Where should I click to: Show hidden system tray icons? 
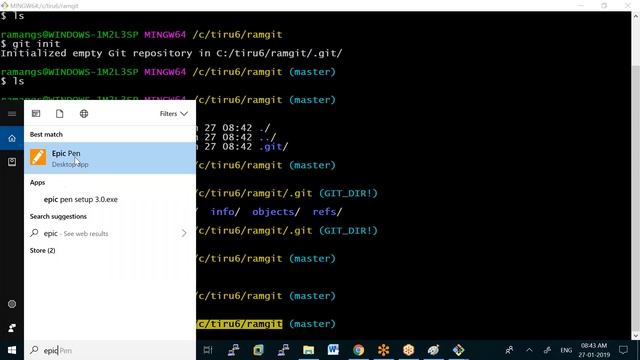coord(529,350)
